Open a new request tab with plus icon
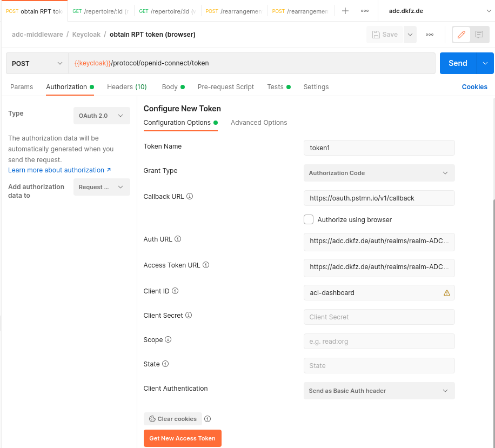Screen dimensions: 495x448 click(345, 10)
